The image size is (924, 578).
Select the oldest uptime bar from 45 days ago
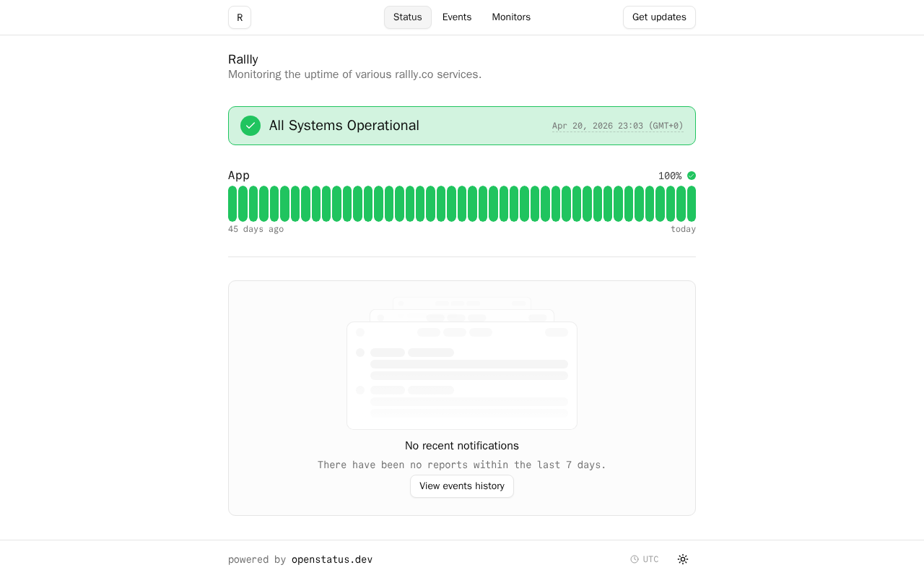tap(232, 204)
